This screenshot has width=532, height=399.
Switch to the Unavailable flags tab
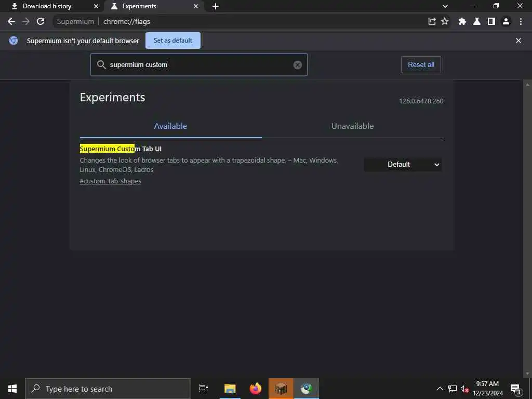tap(353, 126)
